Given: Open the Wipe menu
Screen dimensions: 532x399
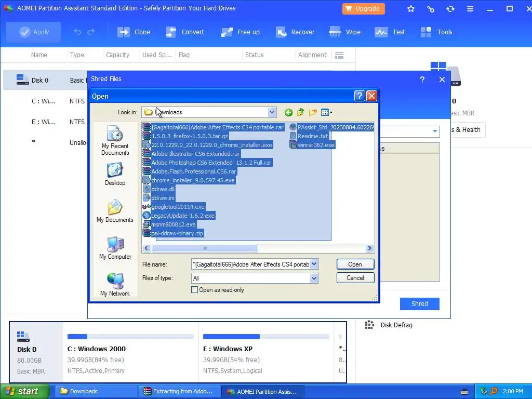Looking at the screenshot, I should coord(345,32).
